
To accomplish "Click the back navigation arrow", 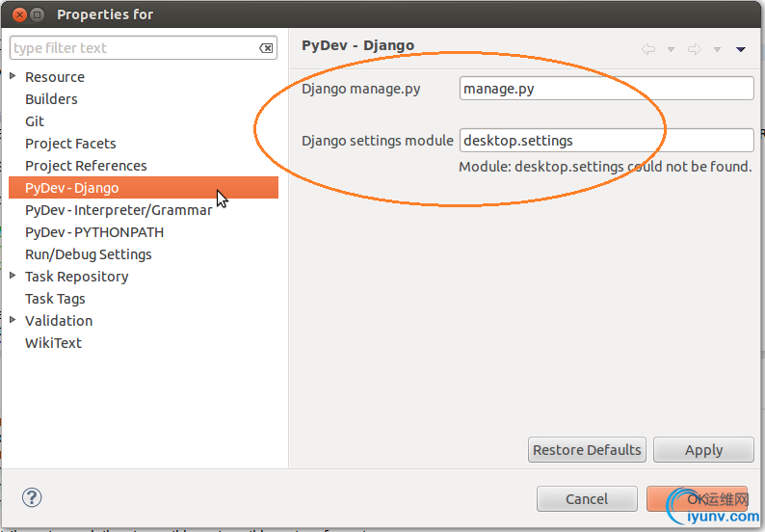I will click(x=648, y=49).
